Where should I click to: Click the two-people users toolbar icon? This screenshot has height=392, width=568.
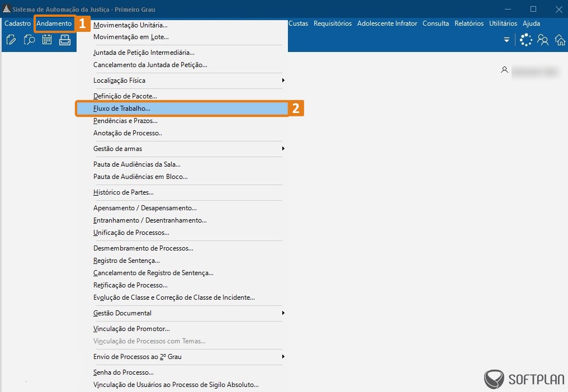pyautogui.click(x=543, y=40)
